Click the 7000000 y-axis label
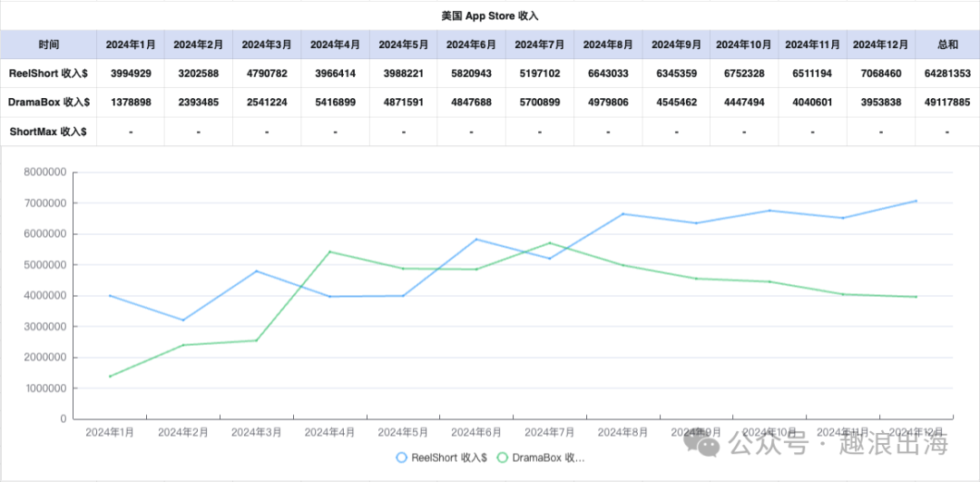This screenshot has height=482, width=980. (x=45, y=203)
